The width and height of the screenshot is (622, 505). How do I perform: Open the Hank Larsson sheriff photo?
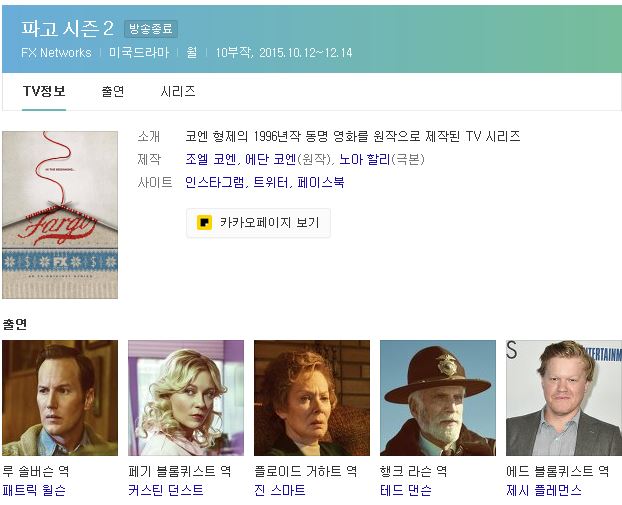pyautogui.click(x=438, y=398)
